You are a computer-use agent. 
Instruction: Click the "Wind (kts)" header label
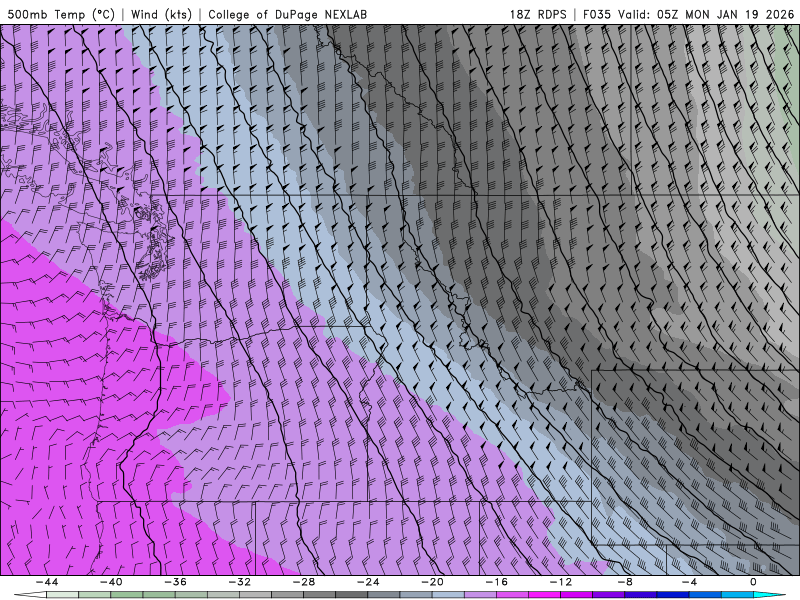161,14
